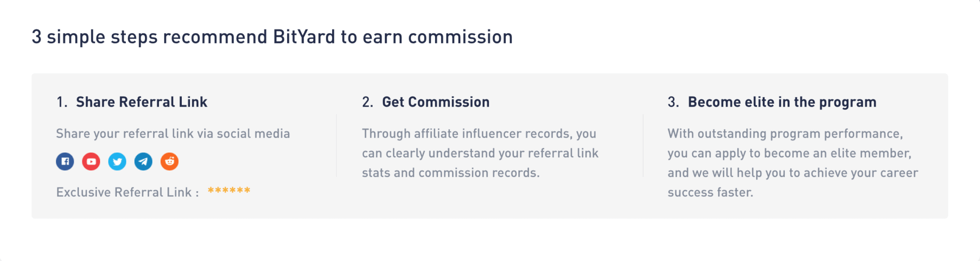This screenshot has height=261, width=980.
Task: Click the Share your referral link text
Action: coord(173,134)
